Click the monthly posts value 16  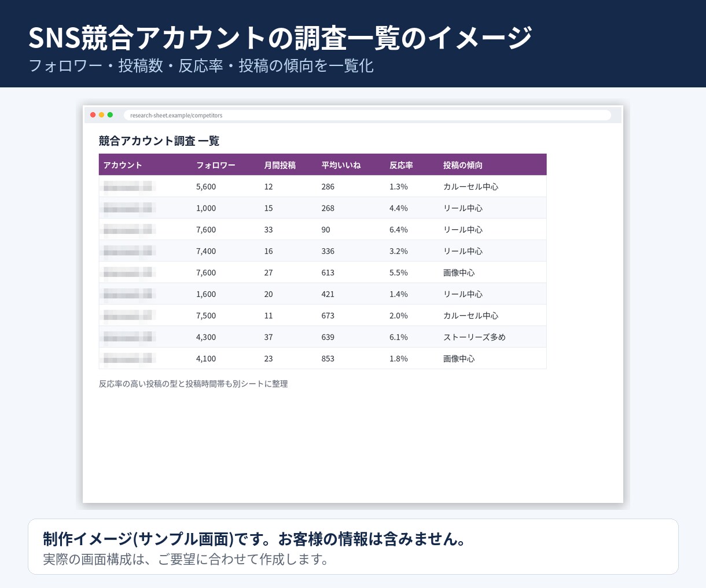[x=269, y=251]
